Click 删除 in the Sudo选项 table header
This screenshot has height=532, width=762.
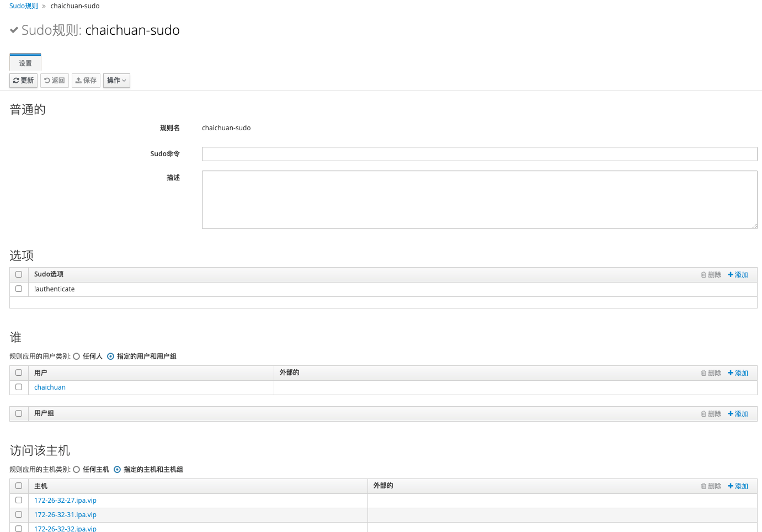pyautogui.click(x=711, y=275)
